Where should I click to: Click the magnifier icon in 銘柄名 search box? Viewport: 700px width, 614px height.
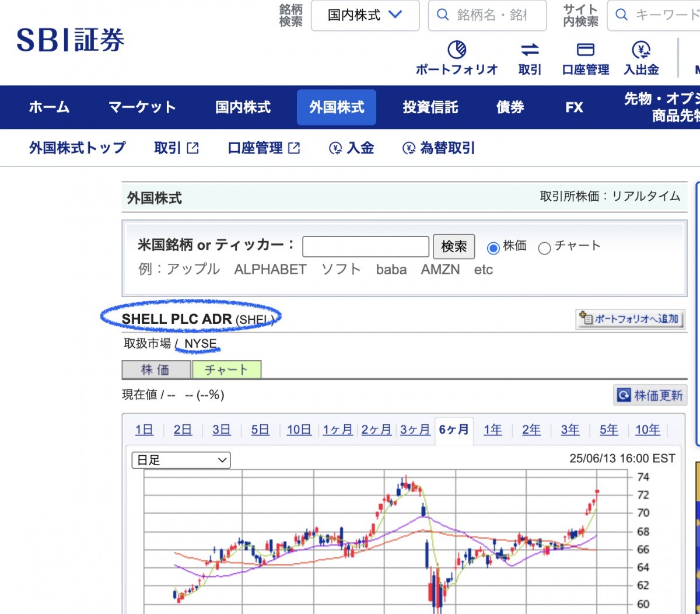click(443, 15)
